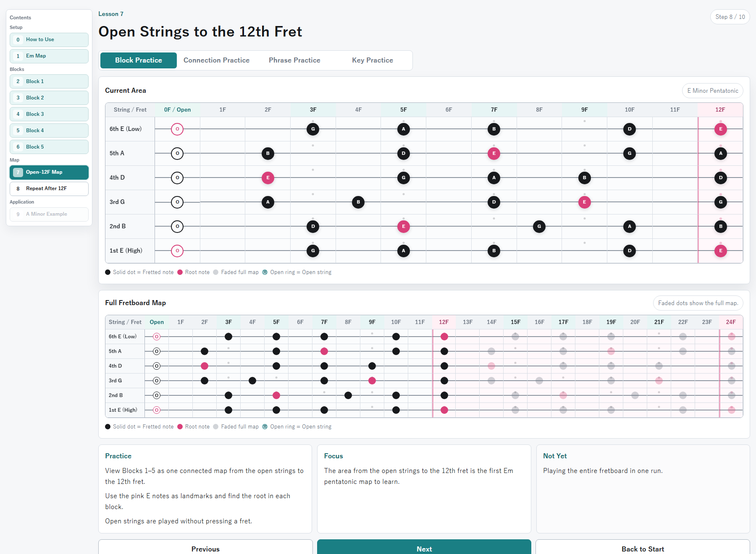
Task: Click the D note at 10F on 1st E (High) string
Action: (x=630, y=251)
